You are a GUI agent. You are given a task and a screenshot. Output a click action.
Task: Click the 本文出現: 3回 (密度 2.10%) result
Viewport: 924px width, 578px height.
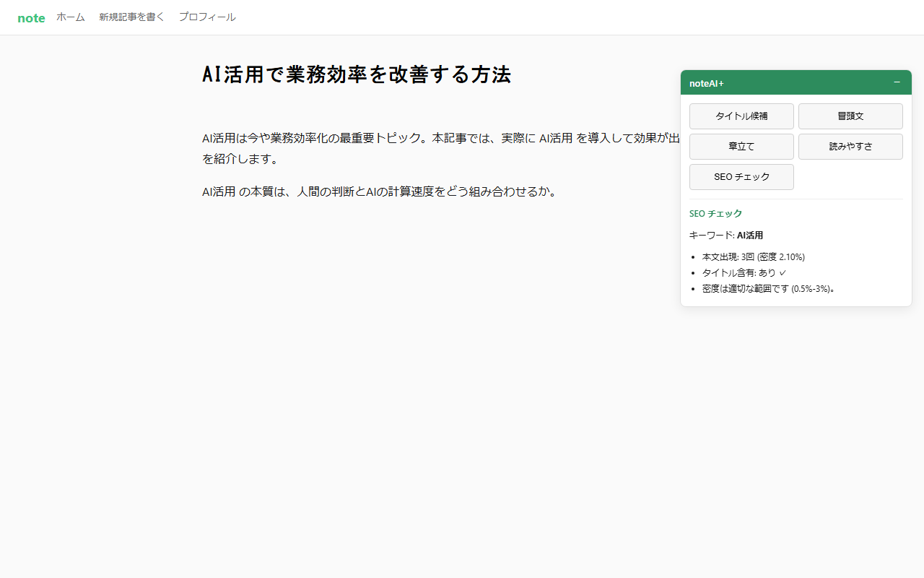754,257
